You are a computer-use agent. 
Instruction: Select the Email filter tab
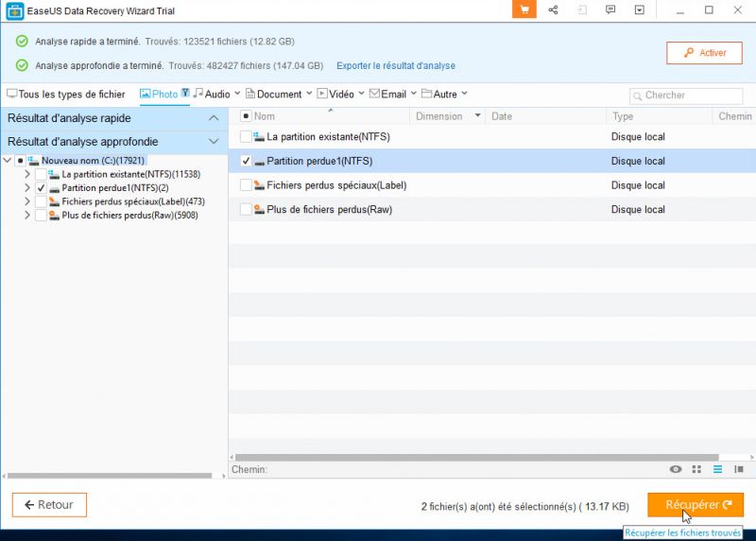pos(388,95)
